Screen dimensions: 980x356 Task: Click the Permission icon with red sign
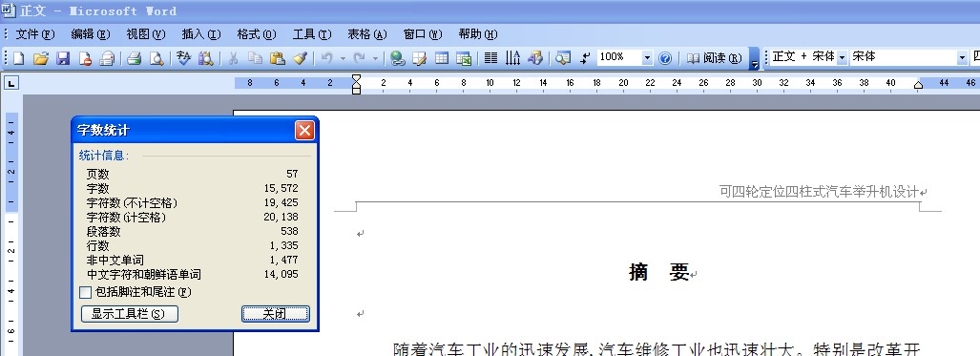pos(85,58)
